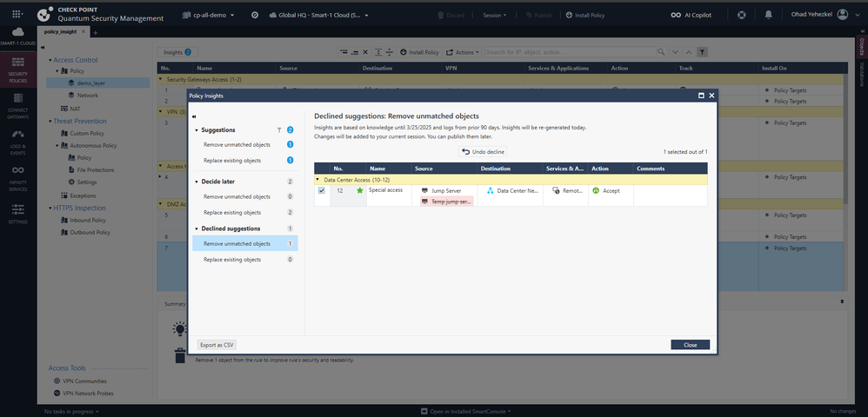Collapse the Suggestions group

click(197, 130)
